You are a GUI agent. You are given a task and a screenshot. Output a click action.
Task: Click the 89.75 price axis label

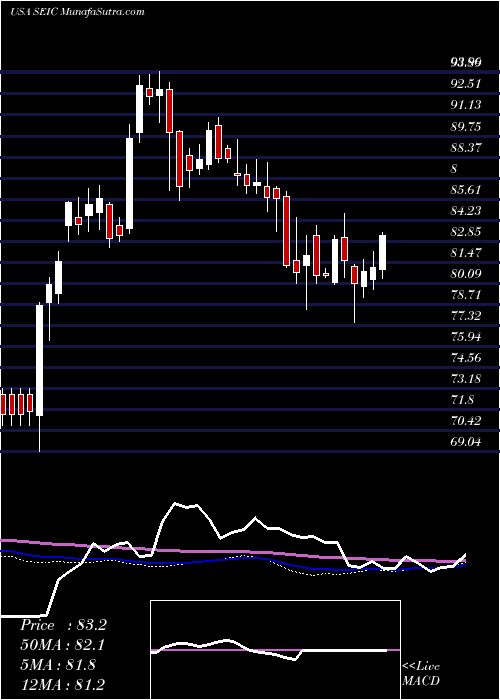[x=466, y=127]
